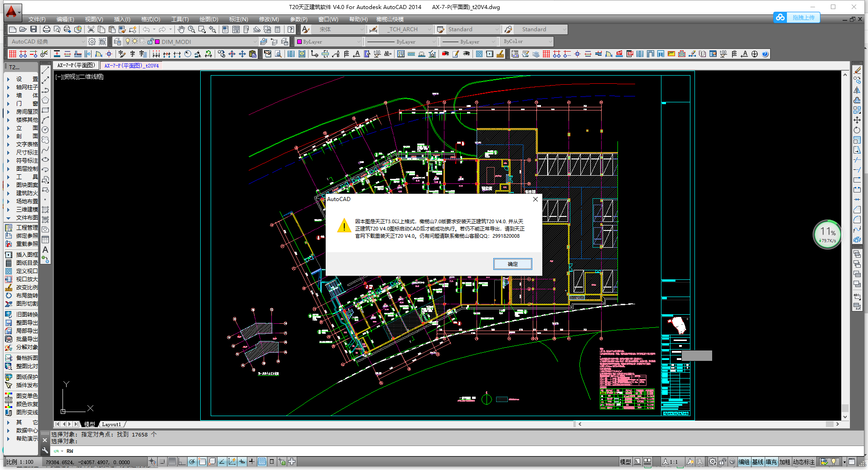868x470 pixels.
Task: Open the Layer Properties Manager icon
Action: click(x=117, y=42)
